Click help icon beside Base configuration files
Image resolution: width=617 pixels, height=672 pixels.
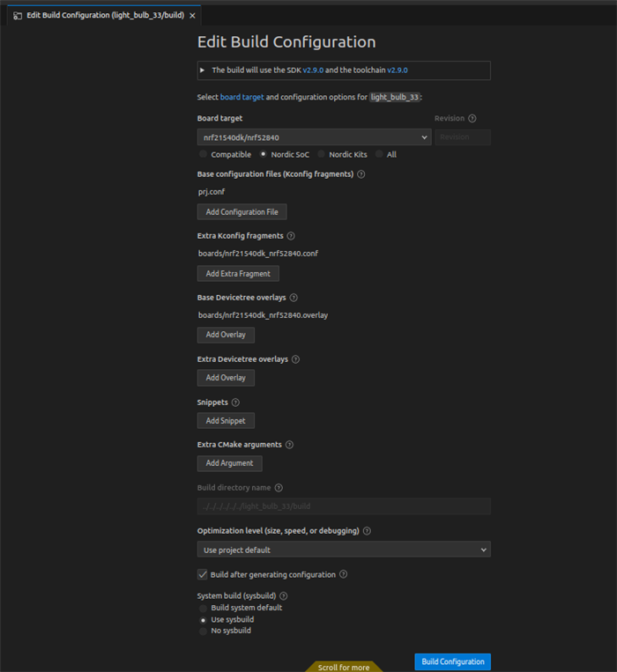point(361,174)
